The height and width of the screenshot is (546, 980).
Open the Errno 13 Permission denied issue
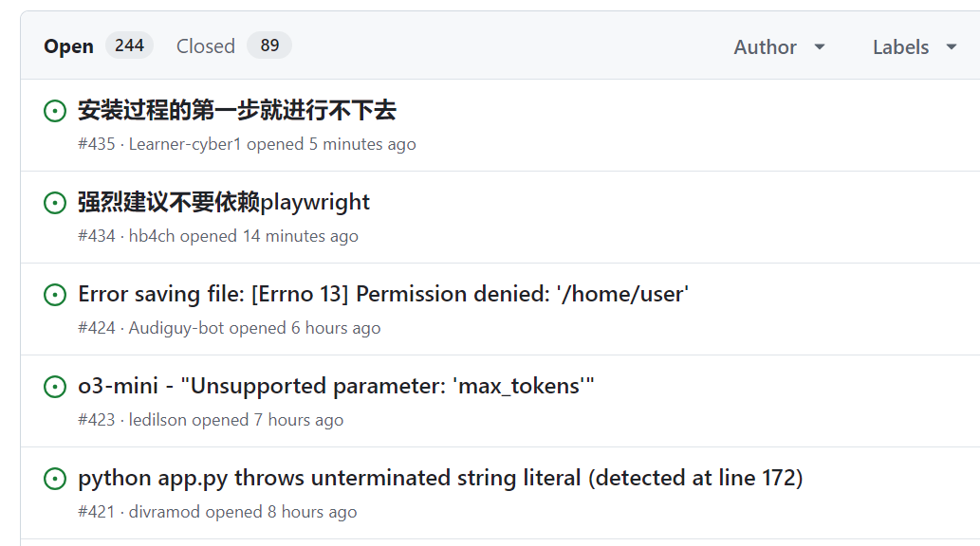point(382,295)
